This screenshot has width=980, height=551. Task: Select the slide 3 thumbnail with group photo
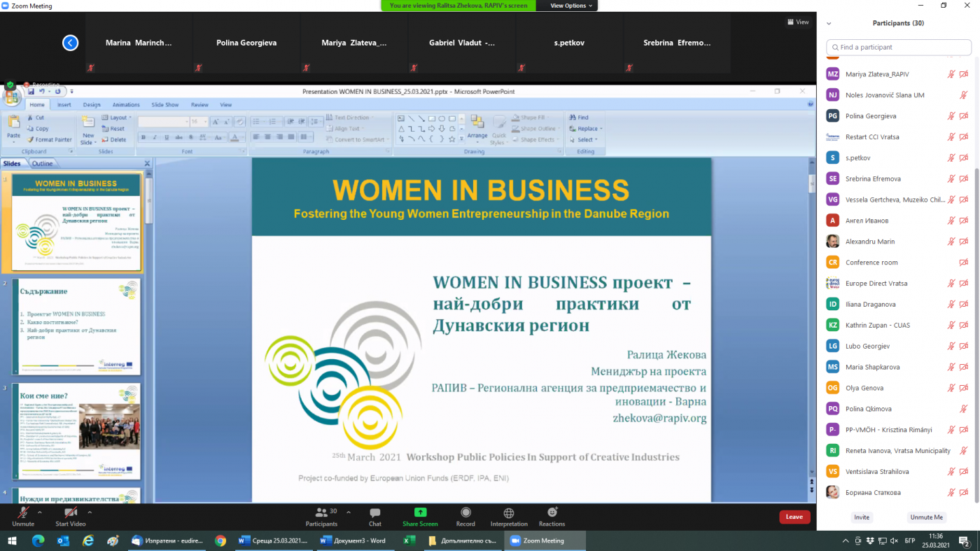click(76, 431)
